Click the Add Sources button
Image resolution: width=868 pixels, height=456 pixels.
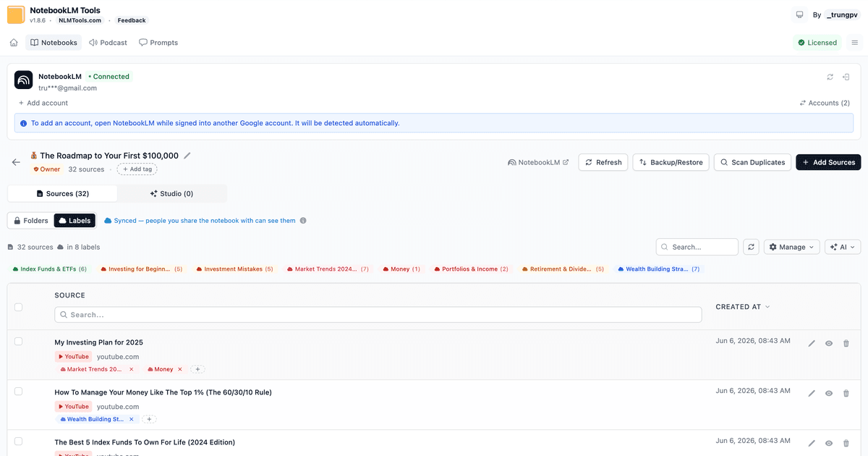[828, 162]
